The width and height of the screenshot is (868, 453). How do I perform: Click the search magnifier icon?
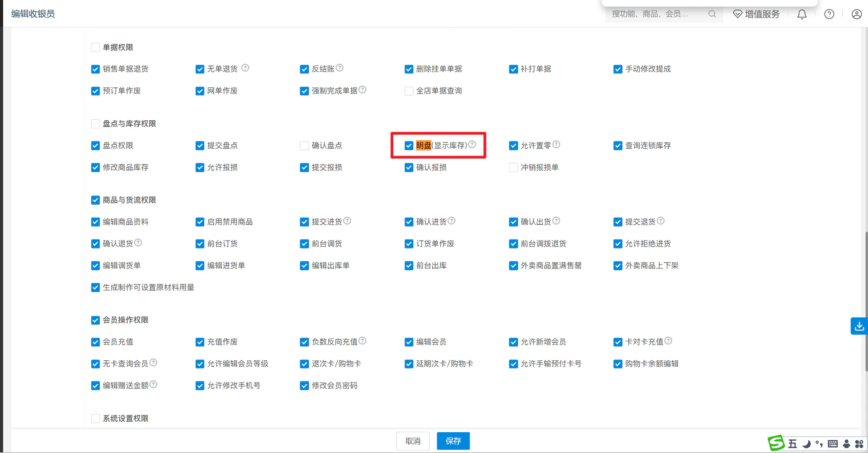click(712, 14)
